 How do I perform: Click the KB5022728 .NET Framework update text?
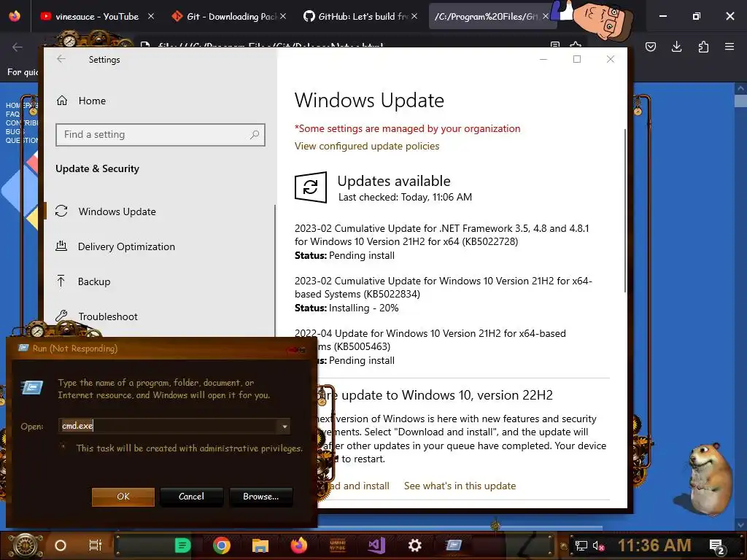click(441, 235)
